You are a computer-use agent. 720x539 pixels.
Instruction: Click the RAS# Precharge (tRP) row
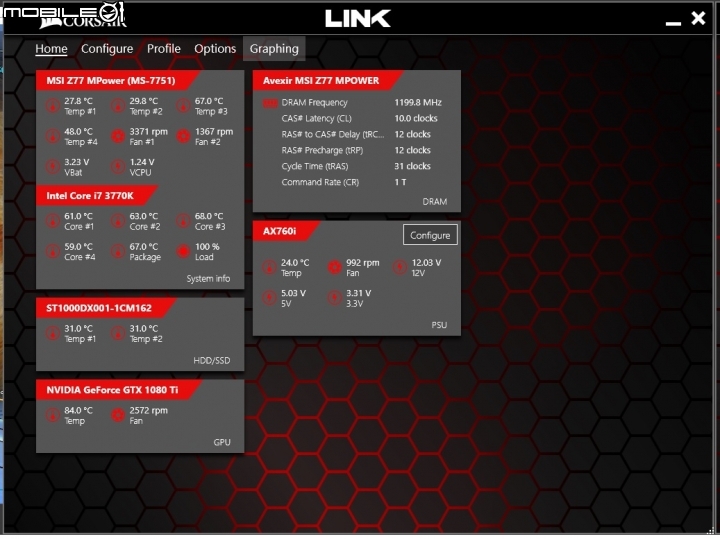coord(356,151)
